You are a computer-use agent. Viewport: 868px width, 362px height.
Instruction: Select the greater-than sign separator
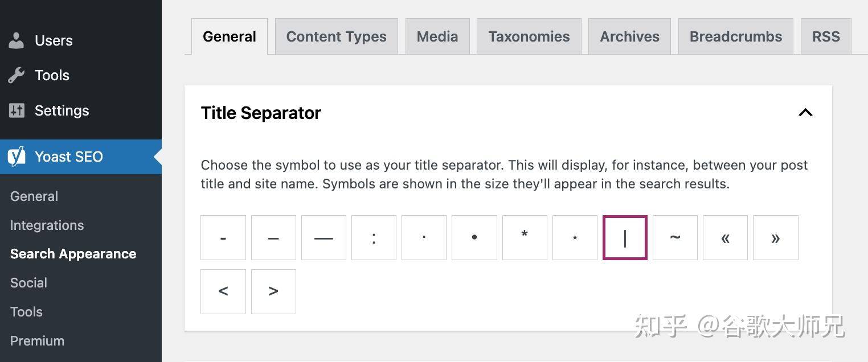(273, 291)
